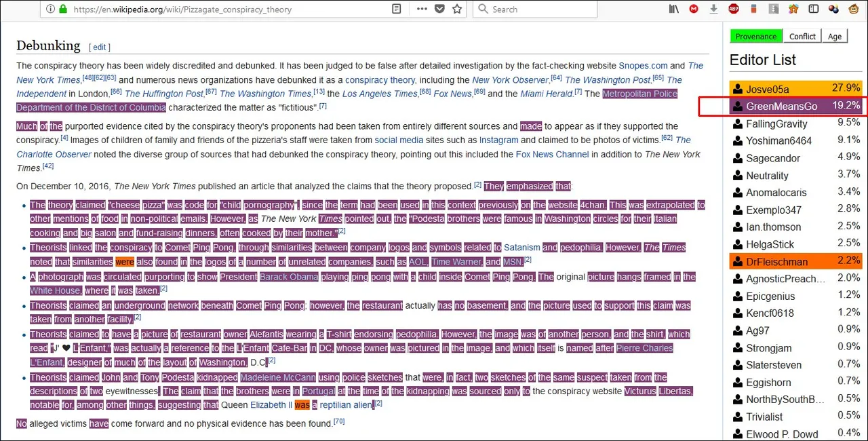
Task: Open conspiracy theory link
Action: coord(380,80)
